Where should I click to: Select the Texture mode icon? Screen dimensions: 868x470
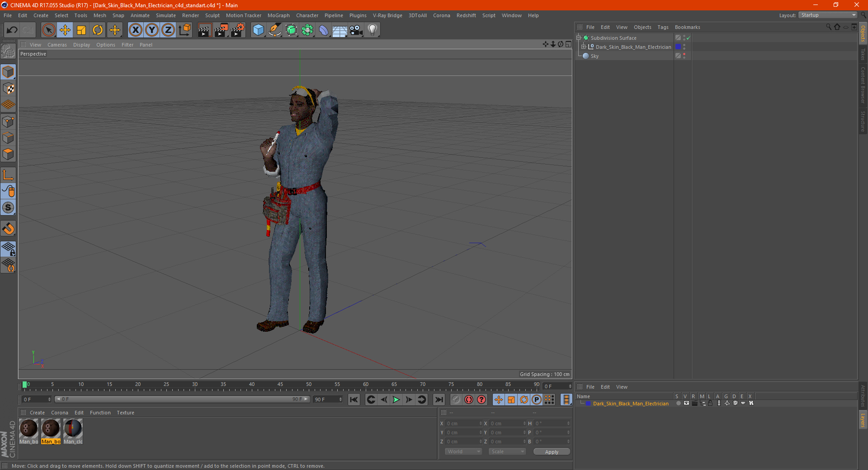click(x=8, y=89)
